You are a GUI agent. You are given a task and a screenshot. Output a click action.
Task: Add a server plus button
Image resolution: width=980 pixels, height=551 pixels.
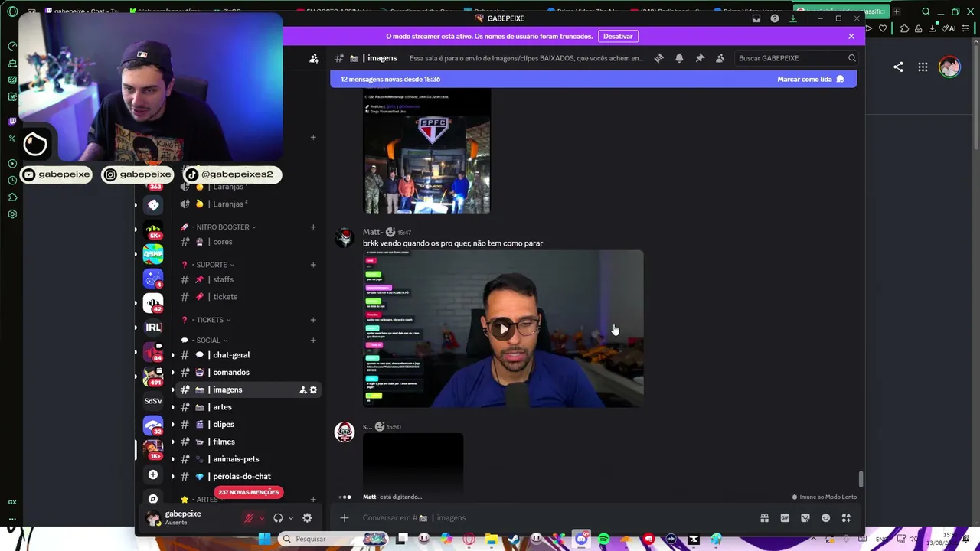click(153, 475)
